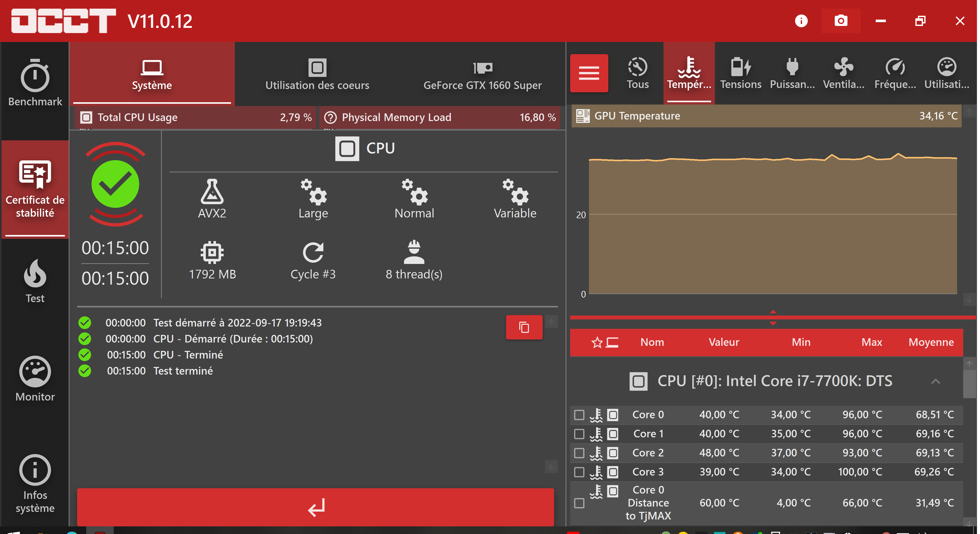Click the red arrows splitter below the graph
The image size is (980, 534).
(773, 317)
